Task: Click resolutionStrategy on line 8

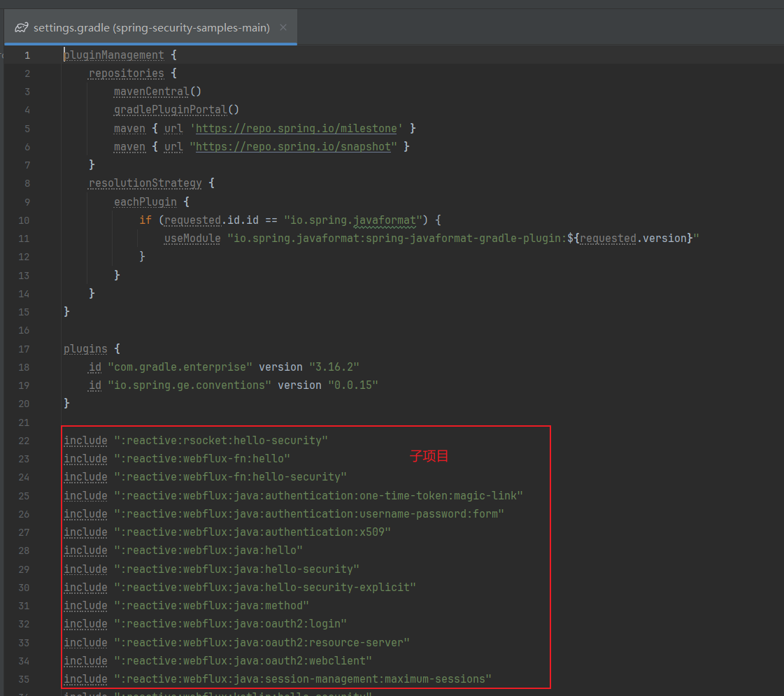Action: (x=145, y=183)
